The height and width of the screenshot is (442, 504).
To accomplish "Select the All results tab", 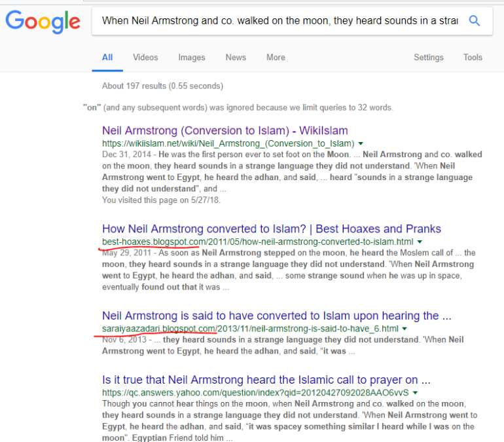I will [107, 58].
